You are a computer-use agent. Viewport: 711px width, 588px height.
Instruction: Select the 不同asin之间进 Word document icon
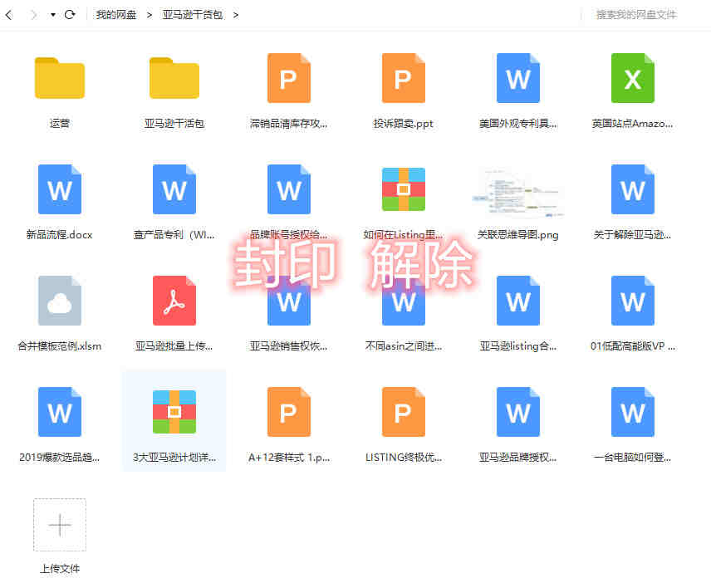pyautogui.click(x=404, y=301)
